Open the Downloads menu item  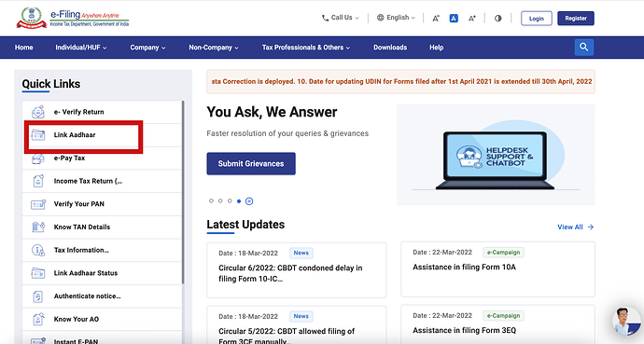click(x=390, y=48)
